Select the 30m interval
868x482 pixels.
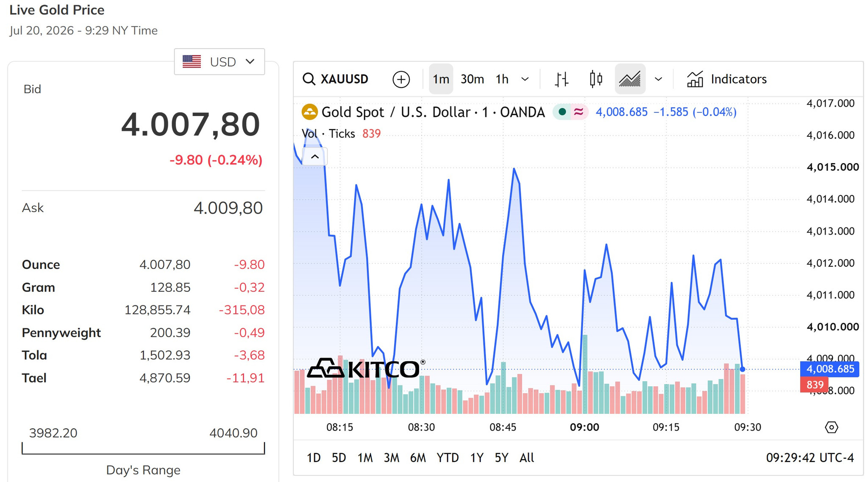(x=472, y=79)
